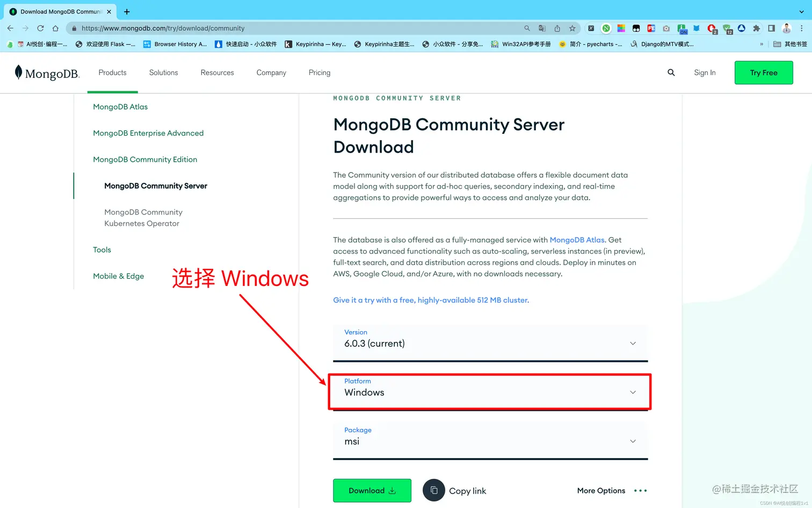This screenshot has height=508, width=812.
Task: Open the green extension with ON badge
Action: (x=682, y=29)
